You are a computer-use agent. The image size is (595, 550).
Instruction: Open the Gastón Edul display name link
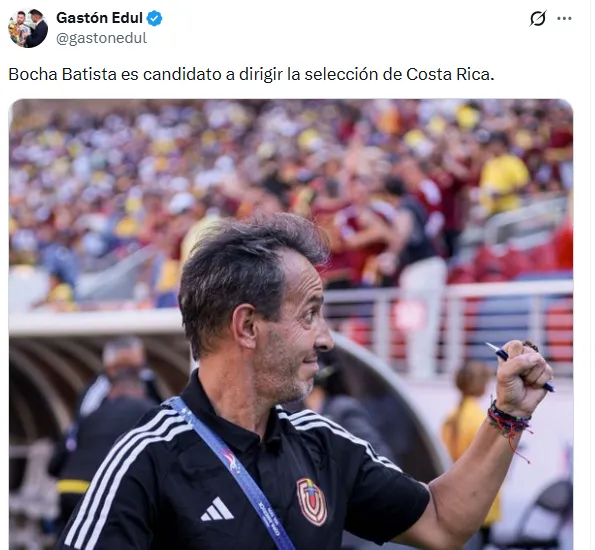pos(99,18)
